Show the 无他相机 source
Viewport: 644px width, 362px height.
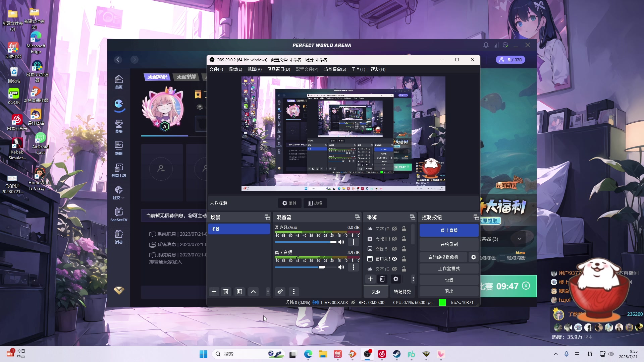coord(394,239)
